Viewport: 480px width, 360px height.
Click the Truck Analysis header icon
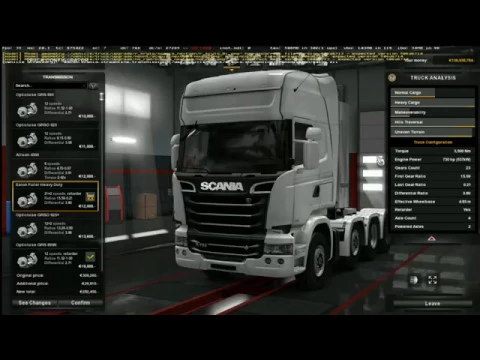pos(392,78)
